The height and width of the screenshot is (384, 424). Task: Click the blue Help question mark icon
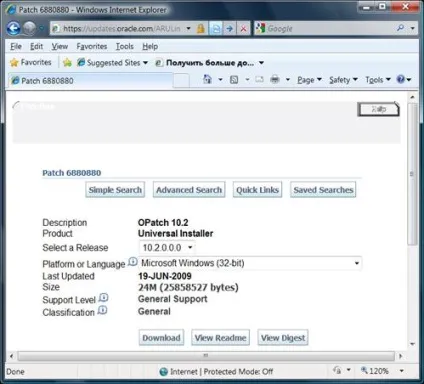(x=401, y=79)
